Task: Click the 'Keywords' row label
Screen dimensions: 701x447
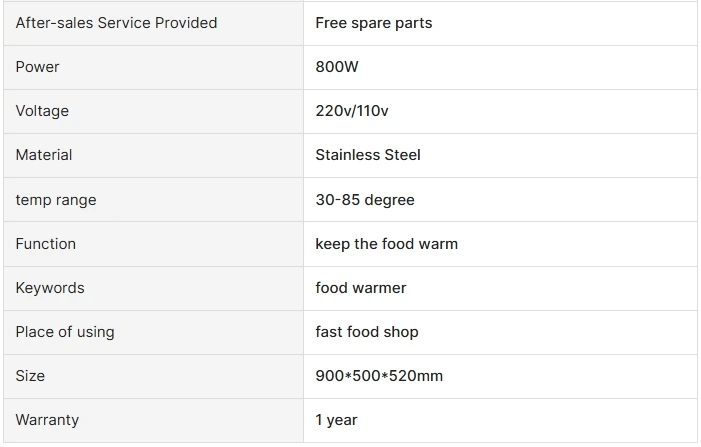Action: point(50,288)
